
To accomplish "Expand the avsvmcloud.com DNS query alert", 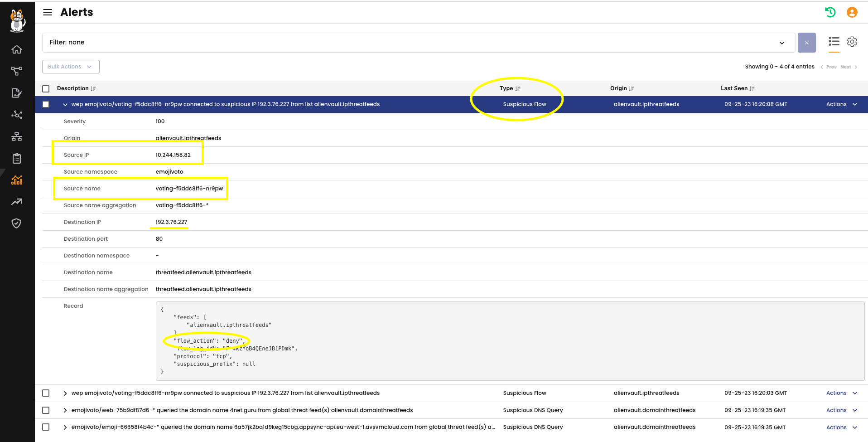I will click(65, 427).
